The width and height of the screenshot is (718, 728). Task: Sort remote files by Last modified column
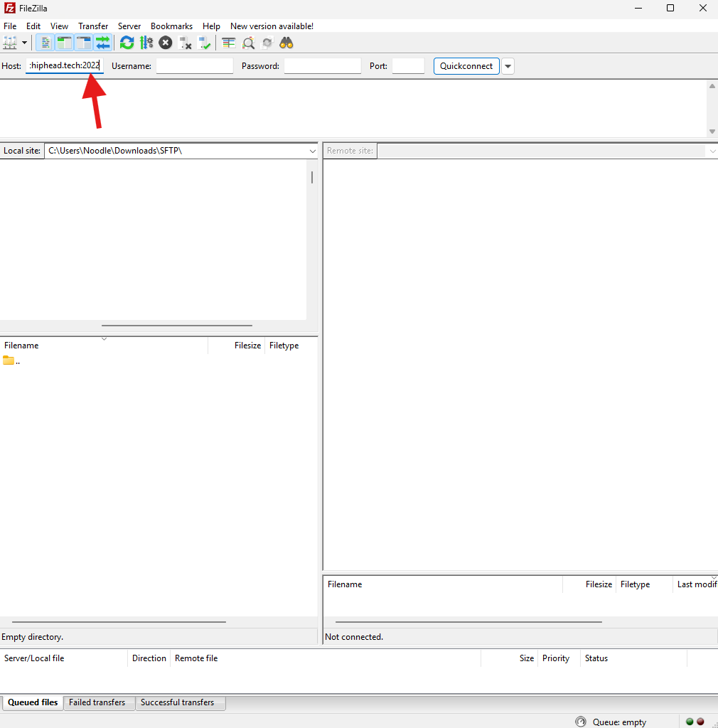[696, 584]
